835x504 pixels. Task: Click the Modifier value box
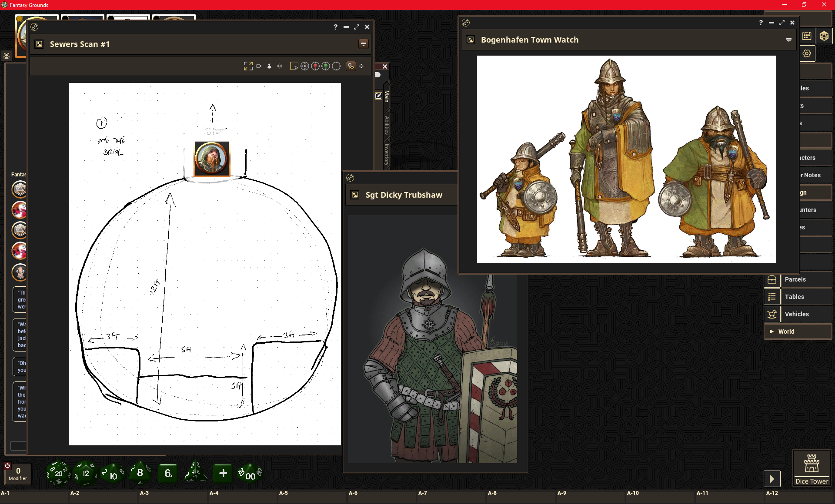(x=18, y=473)
